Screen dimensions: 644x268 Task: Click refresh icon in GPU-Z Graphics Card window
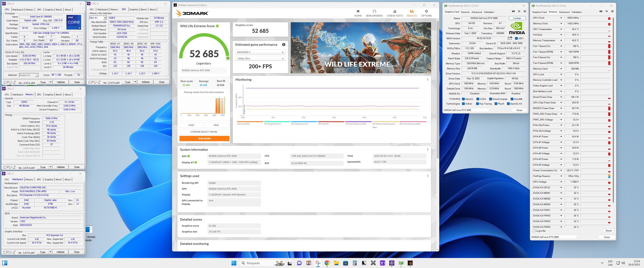pos(519,11)
